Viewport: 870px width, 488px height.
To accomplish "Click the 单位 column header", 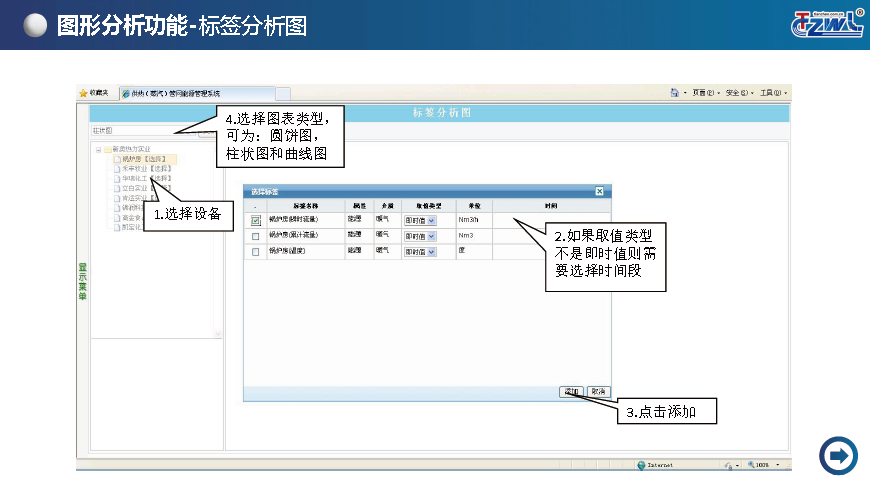I will 474,206.
